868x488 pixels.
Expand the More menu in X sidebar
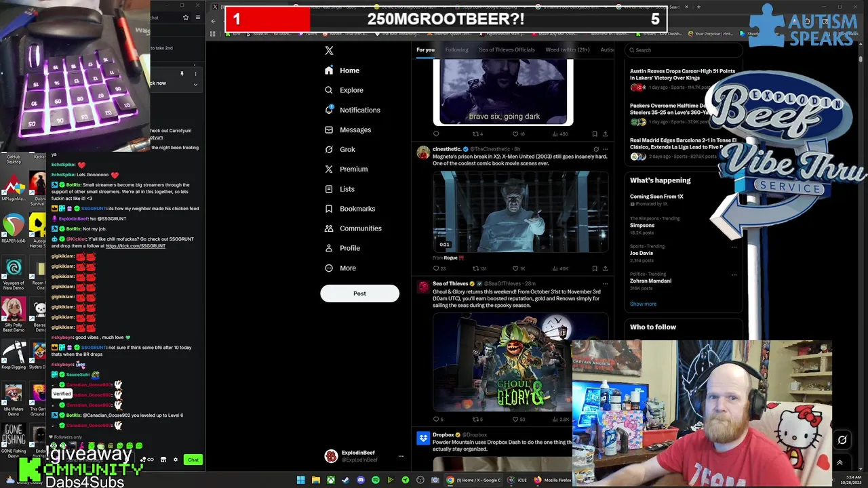(x=340, y=268)
